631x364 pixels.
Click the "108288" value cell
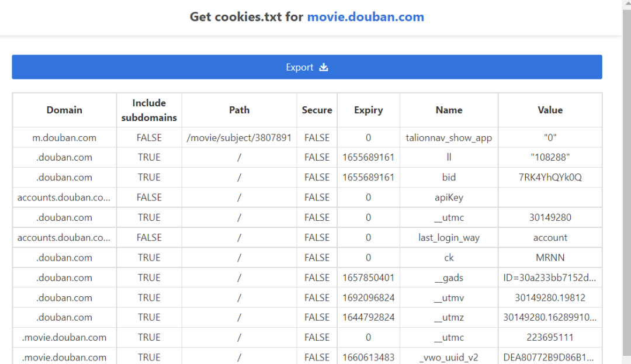[x=550, y=157]
